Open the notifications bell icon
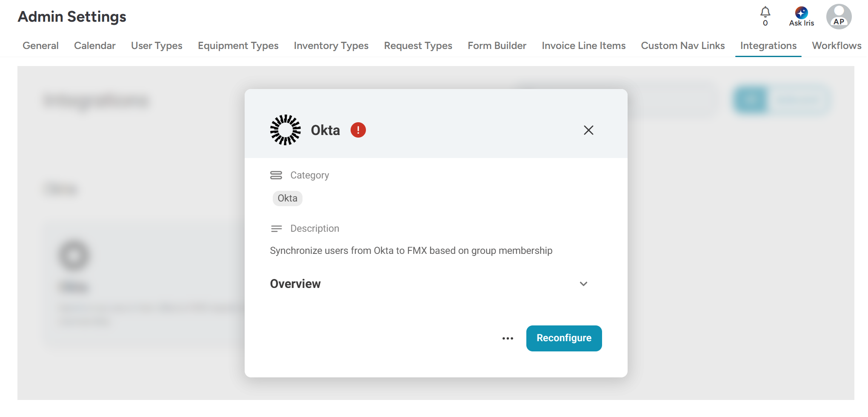The height and width of the screenshot is (417, 868). 765,12
